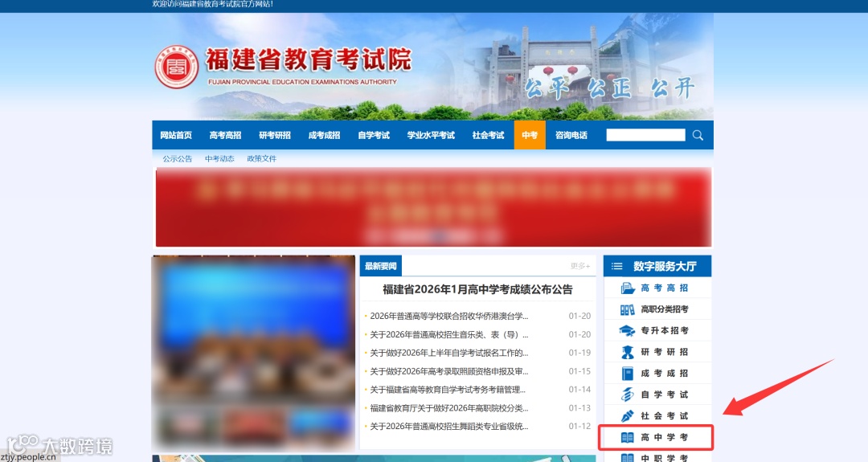Select the highlighted 中考 navigation tab
The height and width of the screenshot is (462, 868).
[x=530, y=135]
